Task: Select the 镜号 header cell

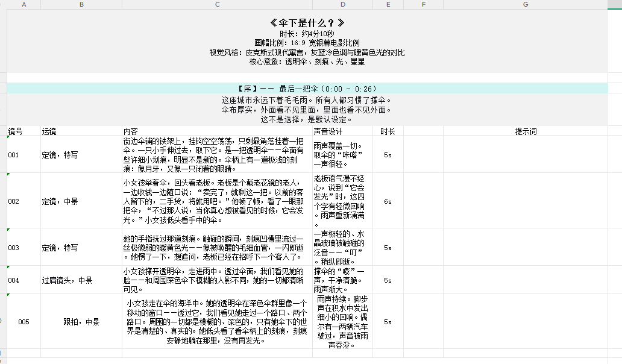Action: tap(24, 131)
